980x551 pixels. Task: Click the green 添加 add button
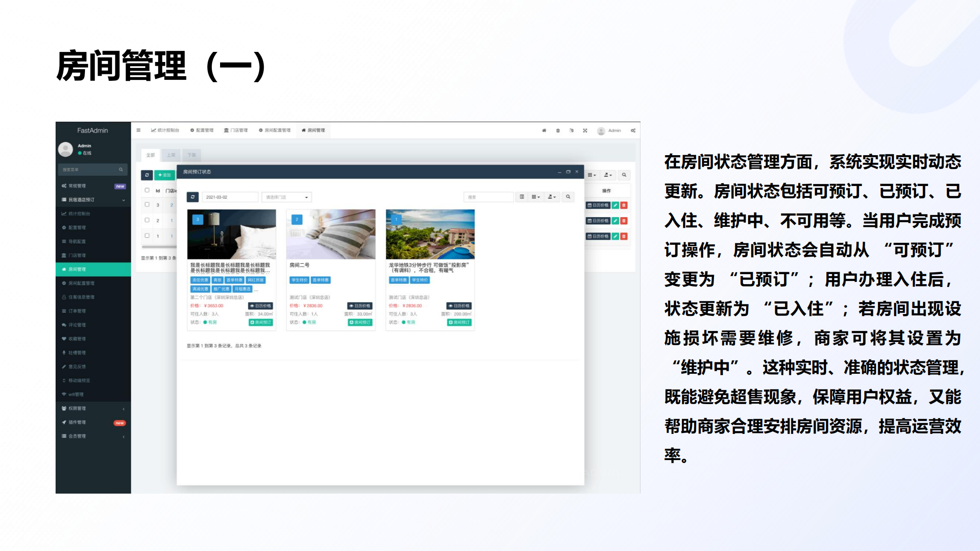coord(164,175)
